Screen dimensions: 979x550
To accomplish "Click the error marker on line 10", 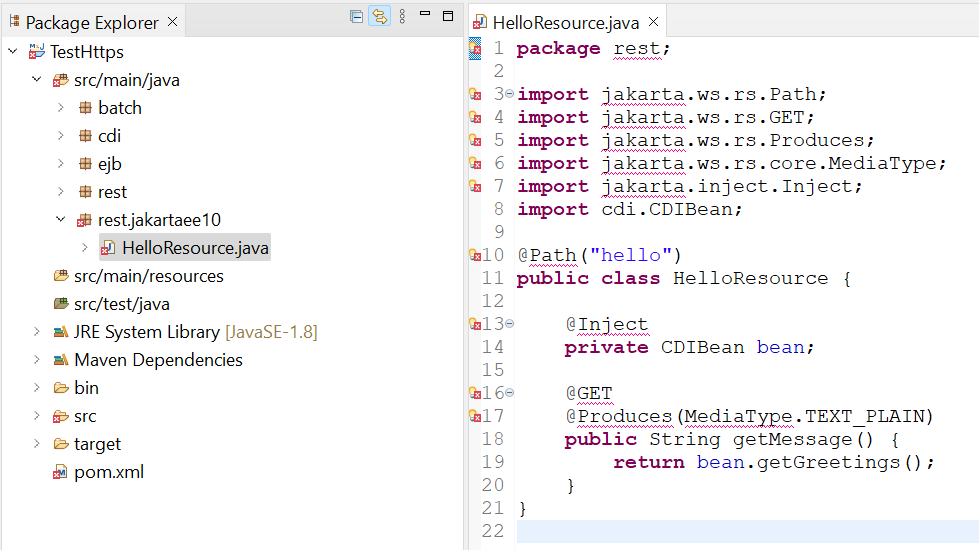I will pos(475,256).
